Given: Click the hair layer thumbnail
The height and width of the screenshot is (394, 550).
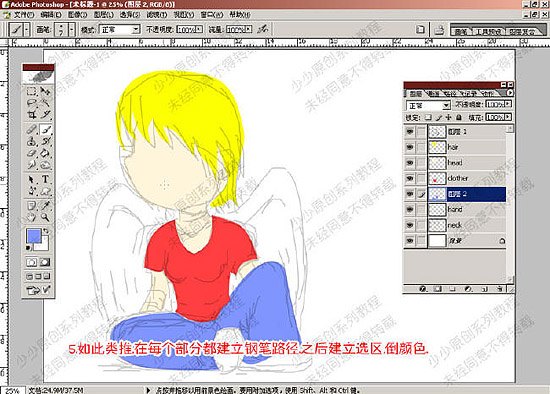Looking at the screenshot, I should click(x=437, y=147).
